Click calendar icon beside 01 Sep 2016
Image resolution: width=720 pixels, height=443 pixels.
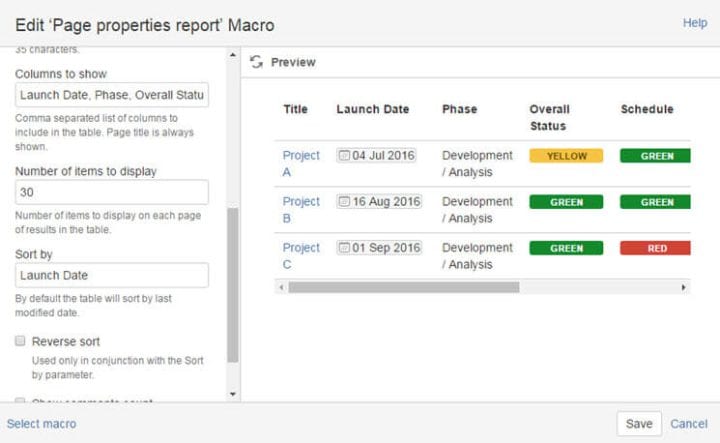pos(344,248)
